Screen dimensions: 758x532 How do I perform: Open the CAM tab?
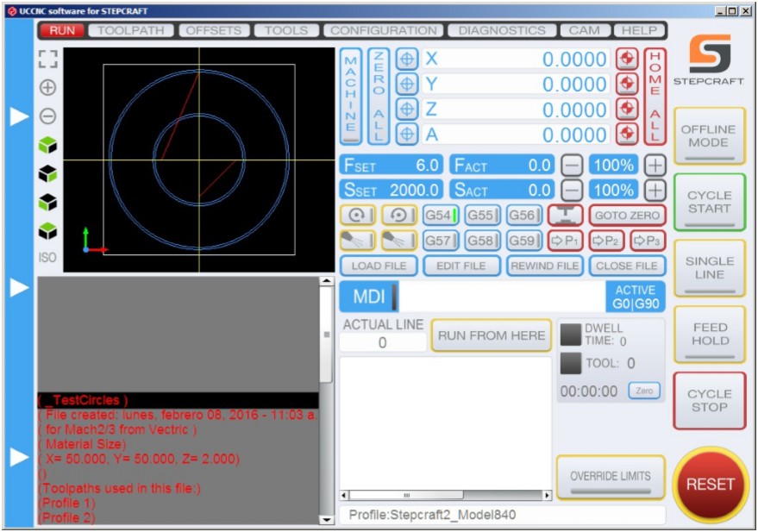pyautogui.click(x=585, y=30)
